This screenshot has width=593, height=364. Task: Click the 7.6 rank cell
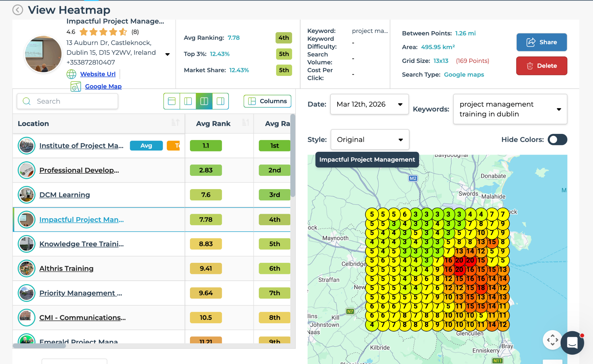[x=206, y=195]
